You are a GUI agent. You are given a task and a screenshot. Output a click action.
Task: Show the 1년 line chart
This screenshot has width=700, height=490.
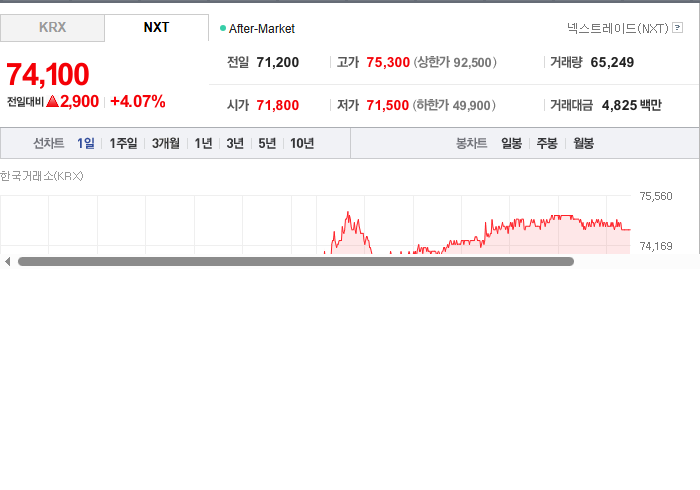click(x=203, y=143)
